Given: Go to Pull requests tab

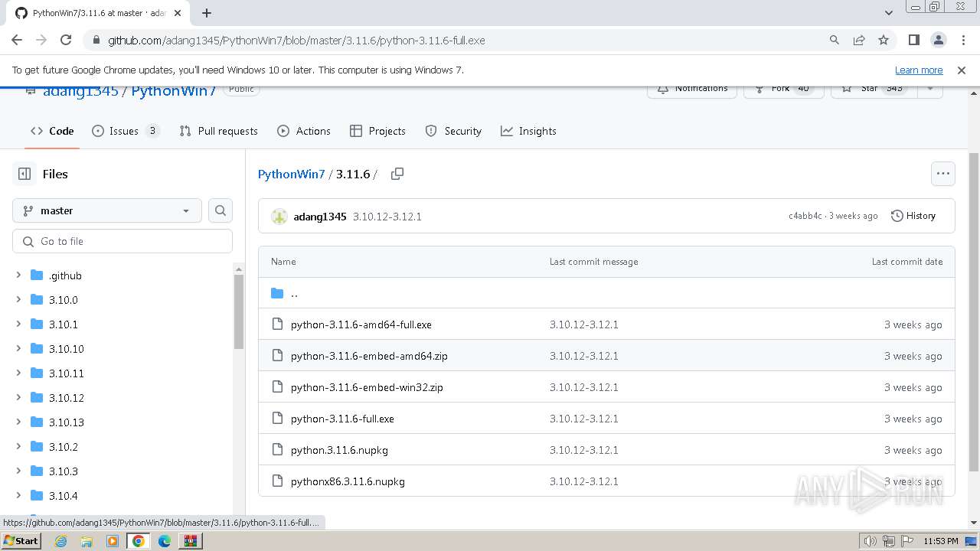Looking at the screenshot, I should click(218, 131).
